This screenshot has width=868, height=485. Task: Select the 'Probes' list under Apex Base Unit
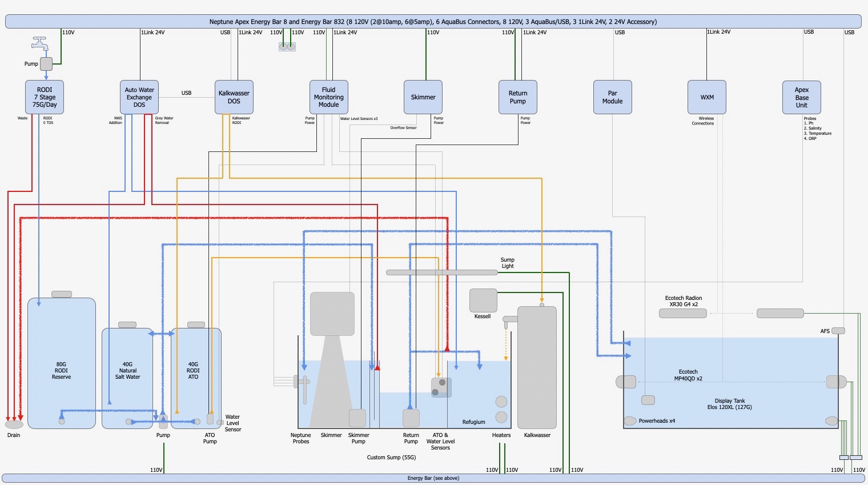[x=818, y=129]
